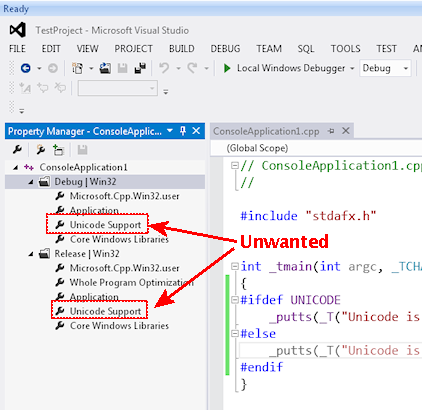Image resolution: width=422 pixels, height=410 pixels.
Task: Collapse the #ifdef UNICODE region
Action: coord(235,300)
